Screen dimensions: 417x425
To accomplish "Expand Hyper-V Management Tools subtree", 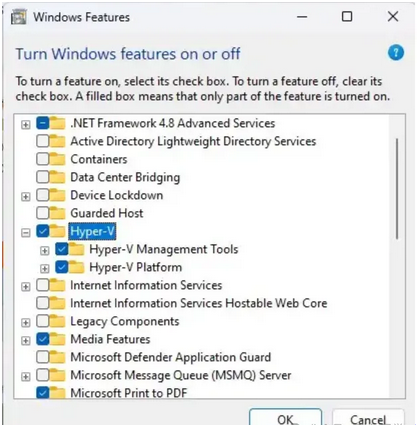I will click(45, 251).
